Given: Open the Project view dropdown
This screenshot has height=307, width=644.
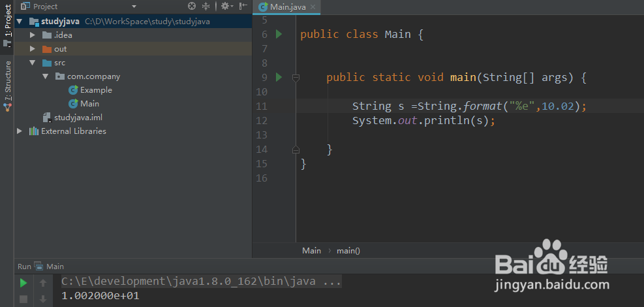Looking at the screenshot, I should click(x=134, y=7).
